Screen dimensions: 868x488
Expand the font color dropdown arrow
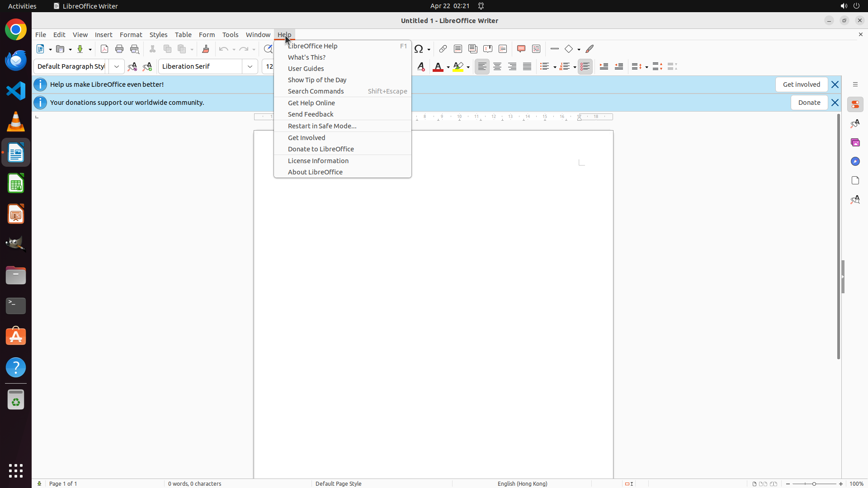[x=448, y=67]
